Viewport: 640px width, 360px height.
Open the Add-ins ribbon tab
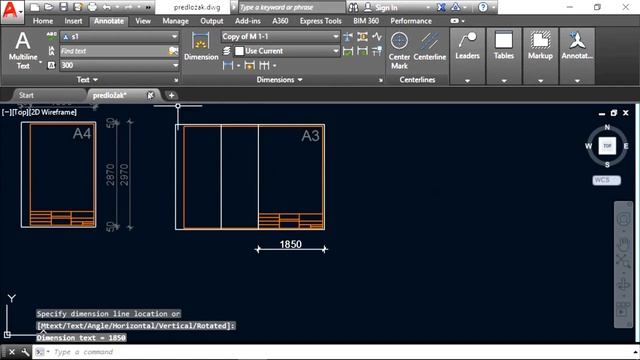pos(248,21)
